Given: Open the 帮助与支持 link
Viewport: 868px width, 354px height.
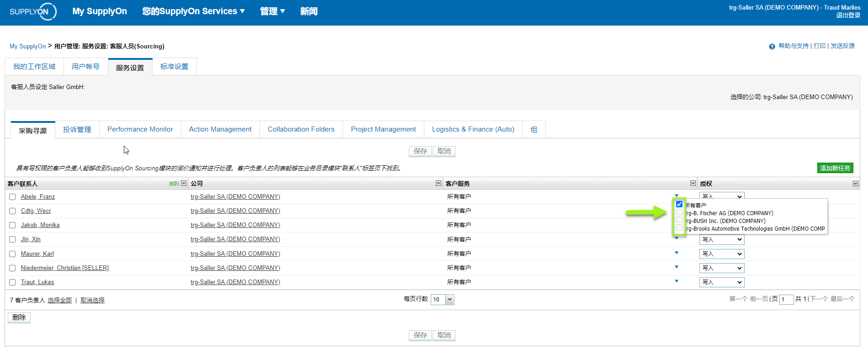Looking at the screenshot, I should pyautogui.click(x=794, y=46).
